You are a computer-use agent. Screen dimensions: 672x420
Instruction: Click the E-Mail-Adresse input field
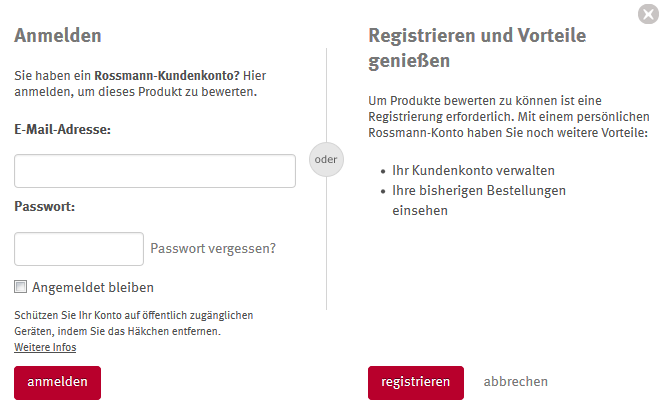point(155,171)
